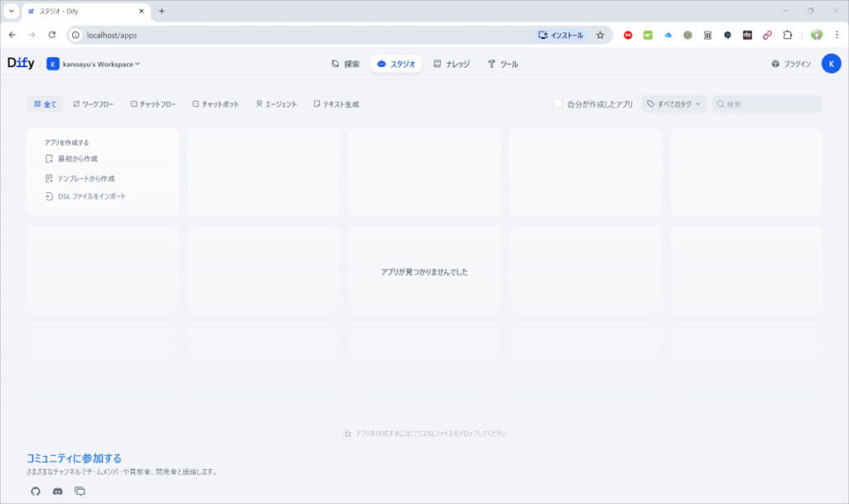Open kanoayu's Workspace dropdown
Viewport: 849px width, 504px height.
tap(95, 64)
